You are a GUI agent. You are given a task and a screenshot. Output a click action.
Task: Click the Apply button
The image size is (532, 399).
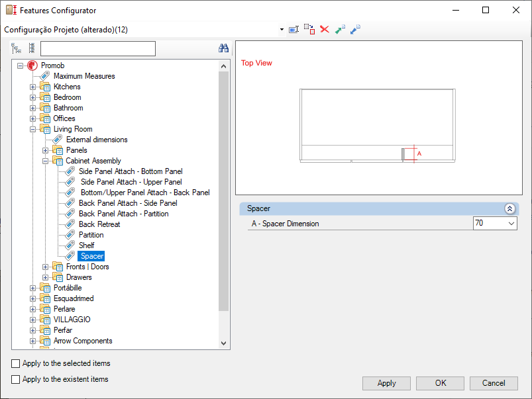(386, 383)
